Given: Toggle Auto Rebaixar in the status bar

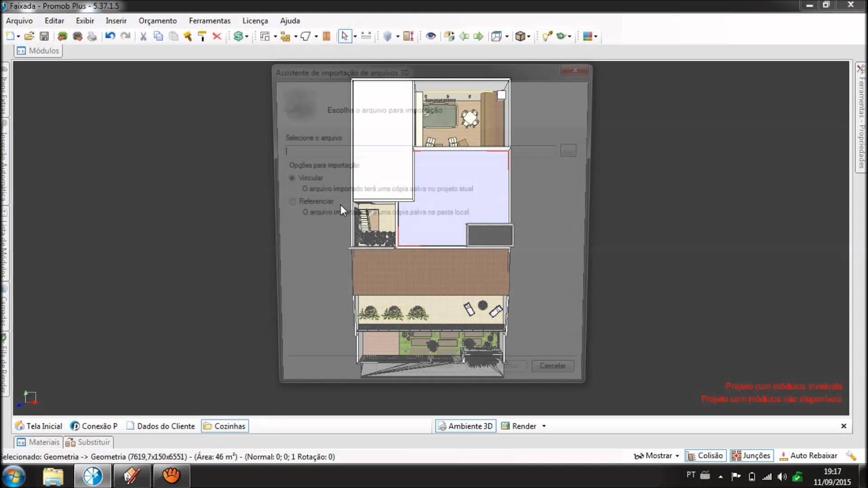Looking at the screenshot, I should [808, 456].
